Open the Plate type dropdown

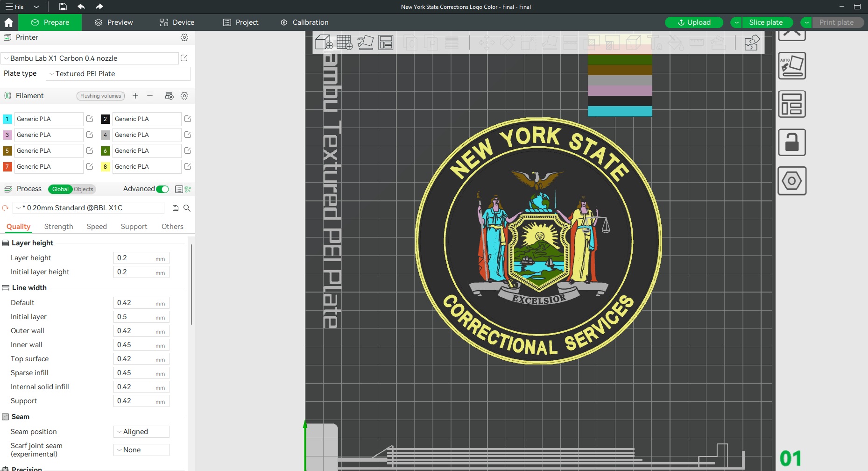(118, 73)
